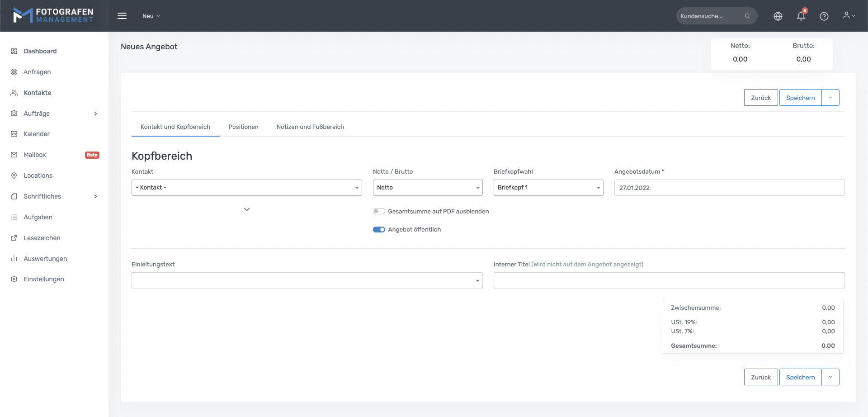The image size is (868, 417).
Task: Click the bottom Zurück button
Action: coord(760,377)
